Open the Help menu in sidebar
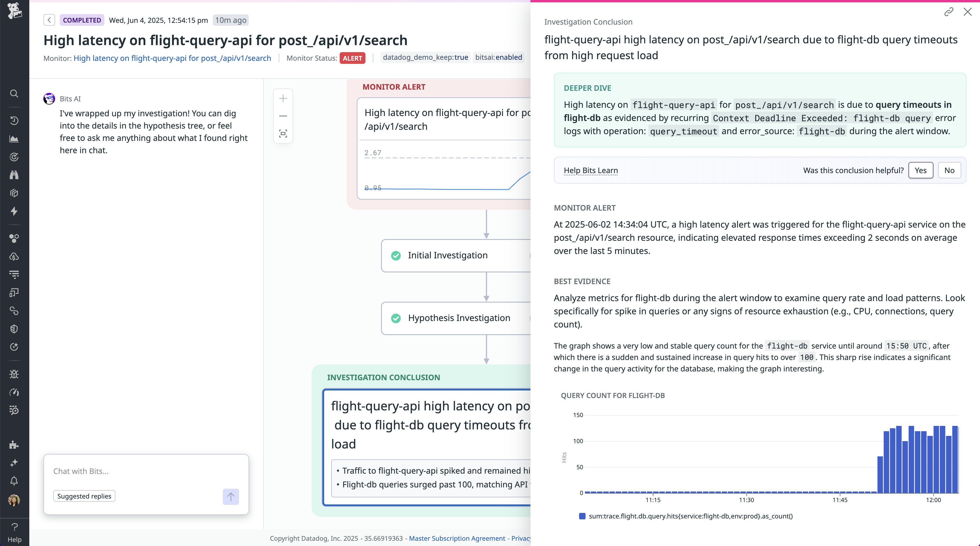This screenshot has height=546, width=980. click(x=14, y=532)
